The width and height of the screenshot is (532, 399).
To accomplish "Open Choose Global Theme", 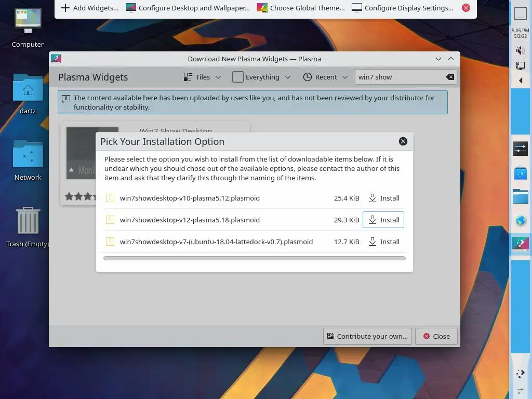I will [x=301, y=8].
